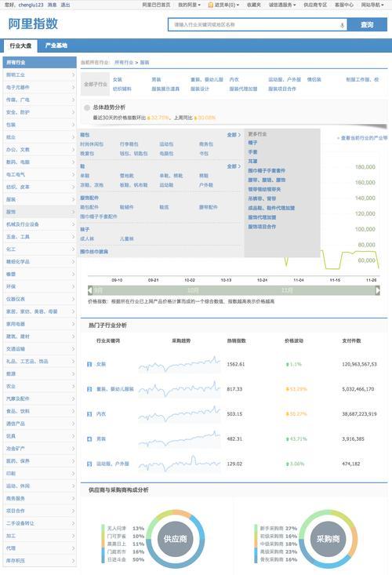The height and width of the screenshot is (575, 392).
Task: Click 儿童袜 in the flyout menu
Action: (x=126, y=238)
